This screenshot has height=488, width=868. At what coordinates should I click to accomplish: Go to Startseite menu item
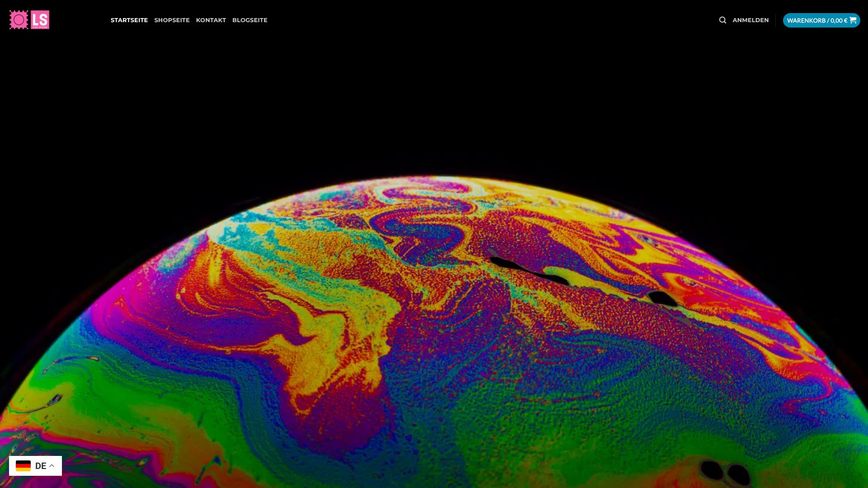click(x=129, y=20)
